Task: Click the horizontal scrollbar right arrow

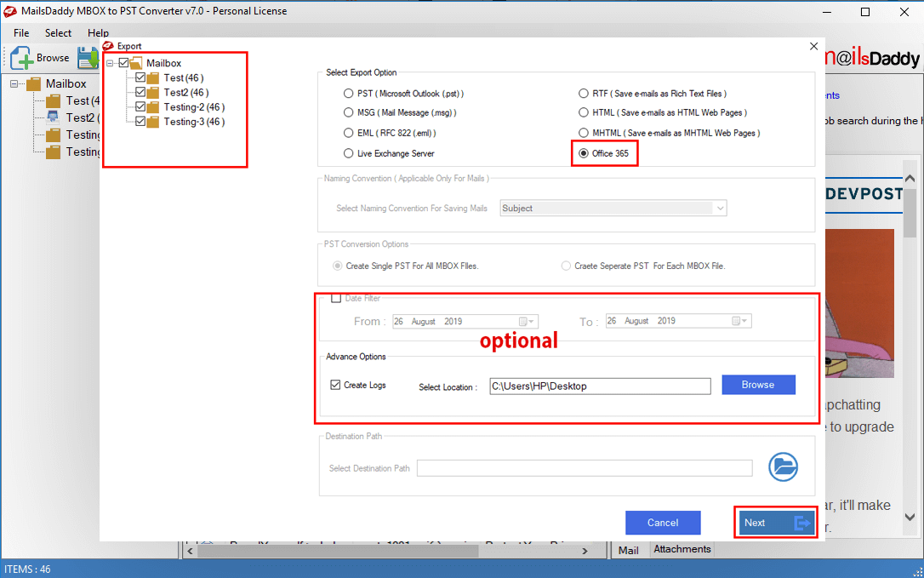Action: [585, 552]
